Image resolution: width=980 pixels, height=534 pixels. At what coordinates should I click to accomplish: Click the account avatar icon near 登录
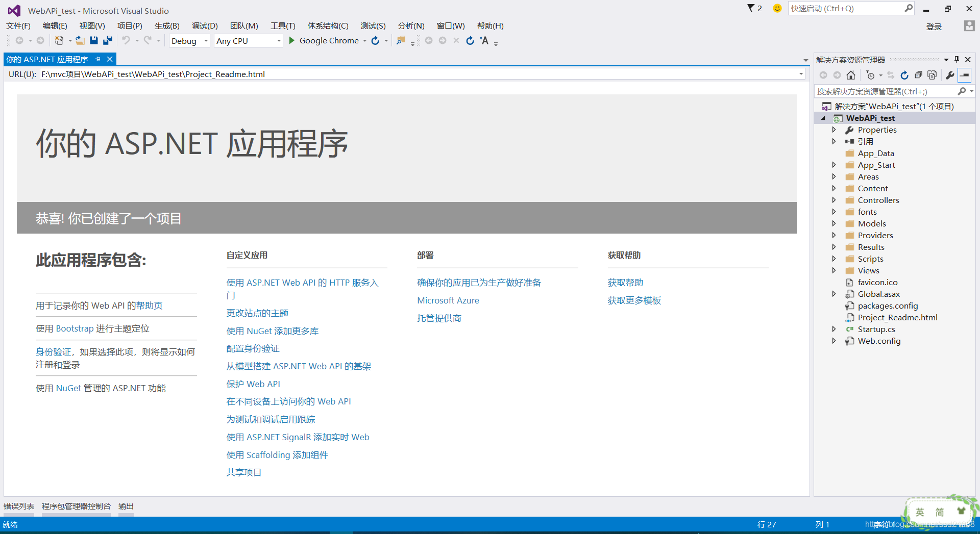969,26
